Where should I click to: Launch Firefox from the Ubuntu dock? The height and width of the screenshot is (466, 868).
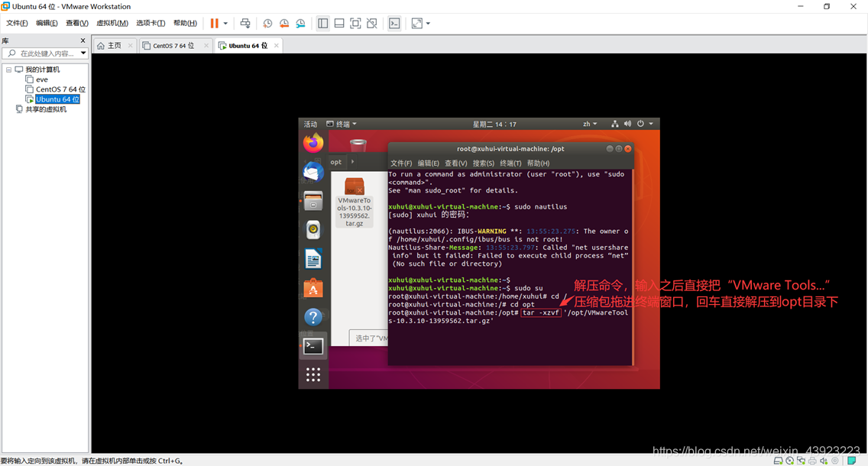point(313,143)
